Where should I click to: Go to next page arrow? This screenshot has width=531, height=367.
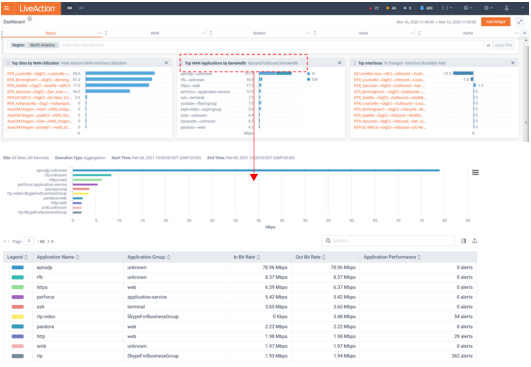point(48,241)
